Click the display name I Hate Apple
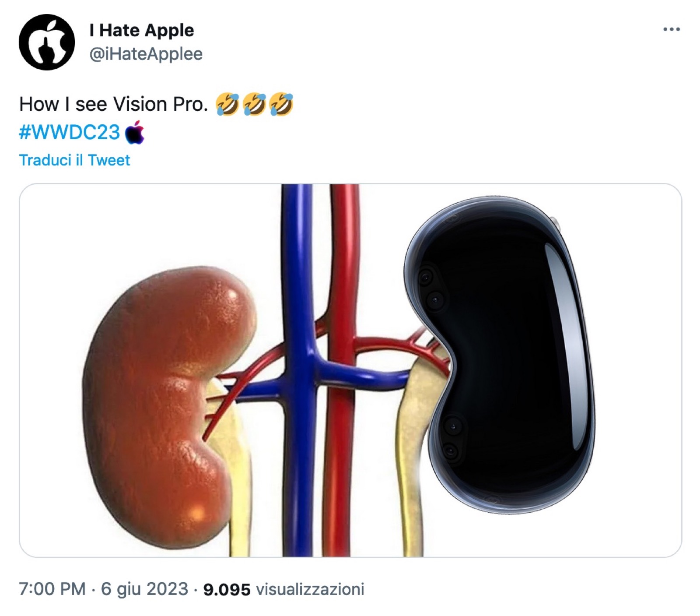 coord(142,30)
